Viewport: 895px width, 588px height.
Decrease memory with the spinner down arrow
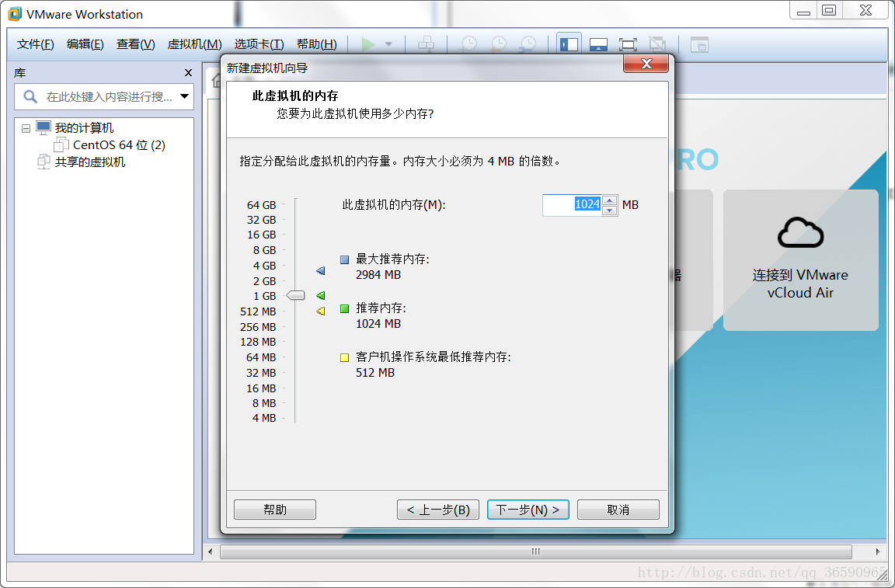610,210
